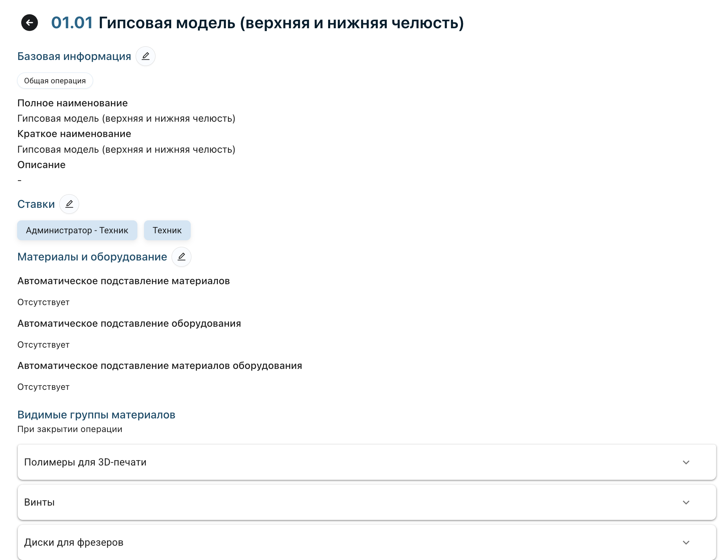Click the Видимые группы материалов heading

(97, 415)
